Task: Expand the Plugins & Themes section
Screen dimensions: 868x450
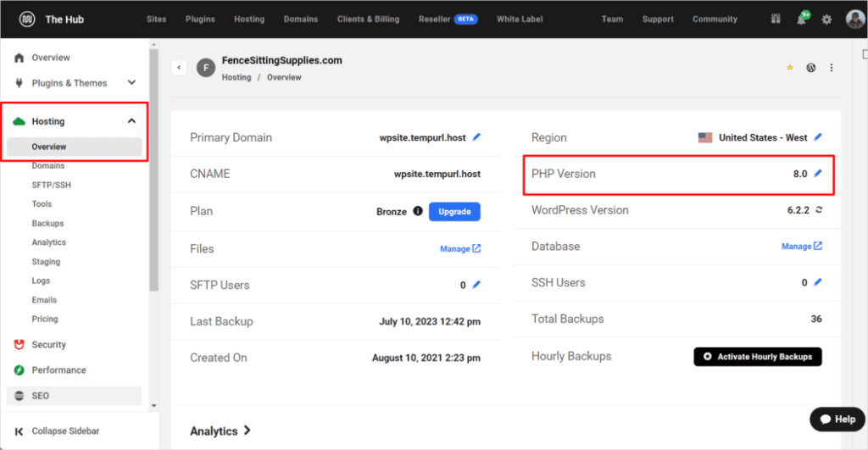Action: 131,83
